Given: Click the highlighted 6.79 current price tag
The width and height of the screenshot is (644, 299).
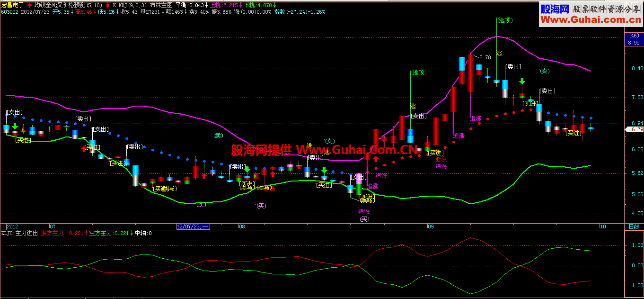Looking at the screenshot, I should tap(634, 129).
